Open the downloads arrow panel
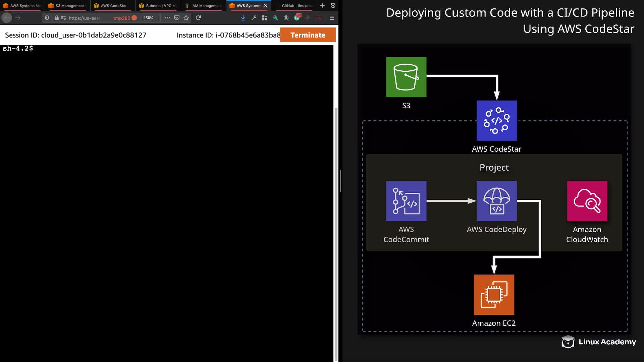The height and width of the screenshot is (362, 644). 243,18
